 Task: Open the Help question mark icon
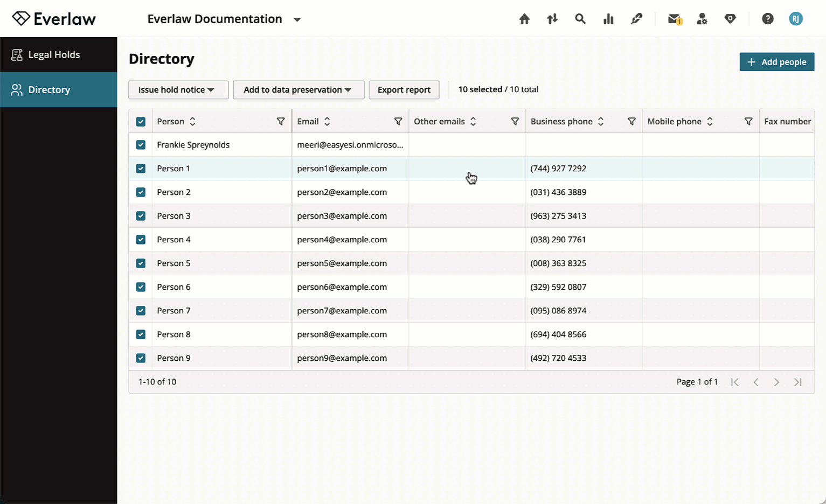(x=768, y=19)
